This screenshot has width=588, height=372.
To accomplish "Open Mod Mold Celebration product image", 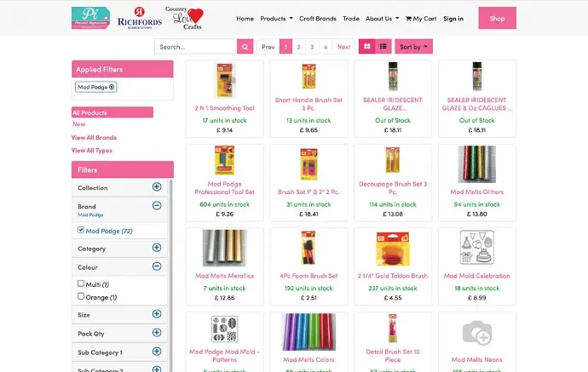I will (477, 248).
